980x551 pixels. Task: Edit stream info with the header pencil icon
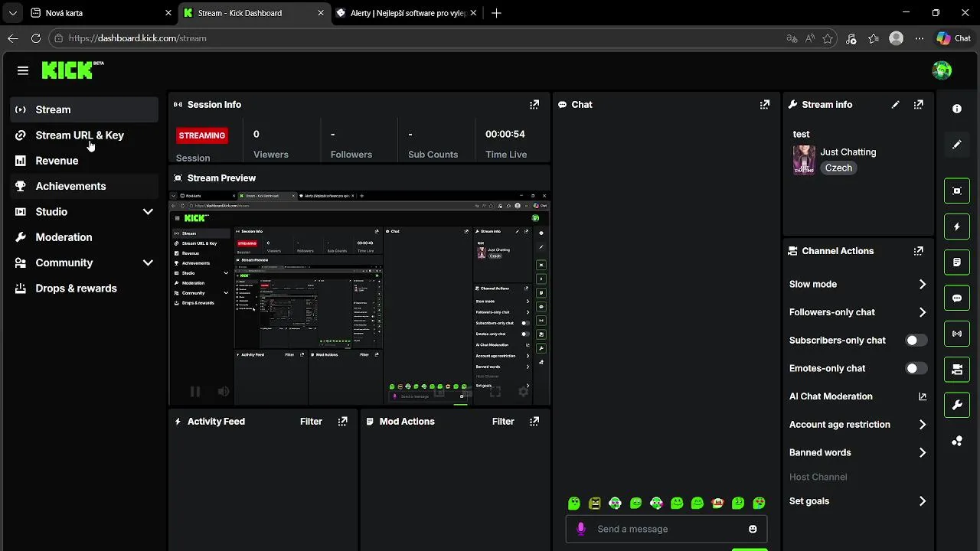[895, 105]
